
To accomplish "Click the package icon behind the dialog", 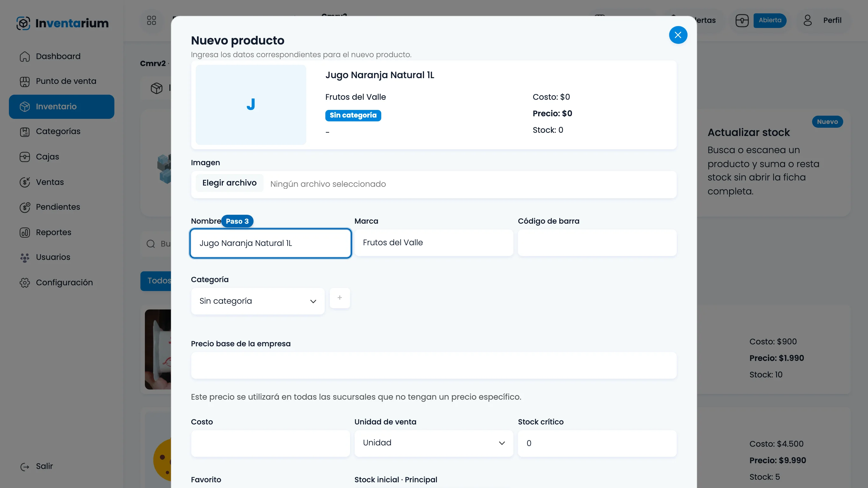I will click(x=156, y=88).
